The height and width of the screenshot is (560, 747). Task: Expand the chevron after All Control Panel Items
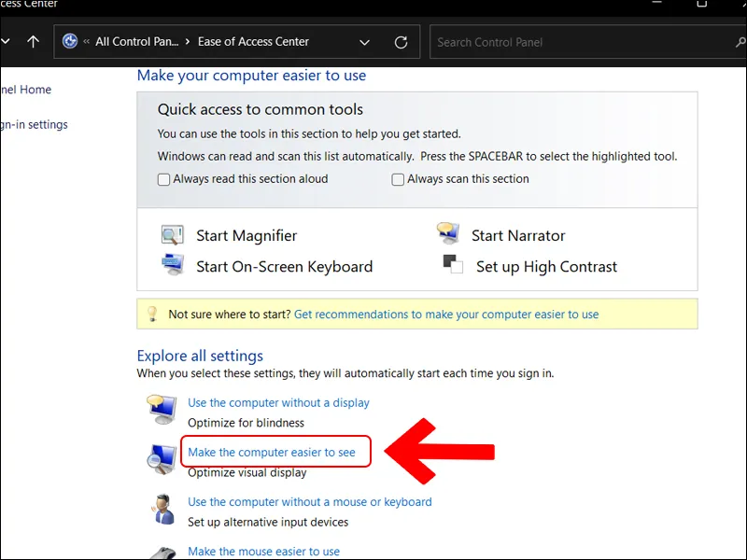188,42
